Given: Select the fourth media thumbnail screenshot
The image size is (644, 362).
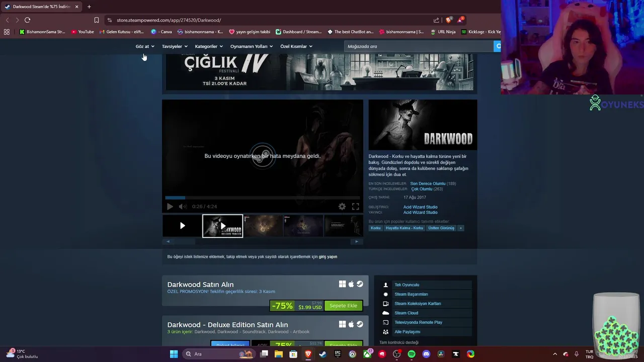Looking at the screenshot, I should [x=303, y=226].
